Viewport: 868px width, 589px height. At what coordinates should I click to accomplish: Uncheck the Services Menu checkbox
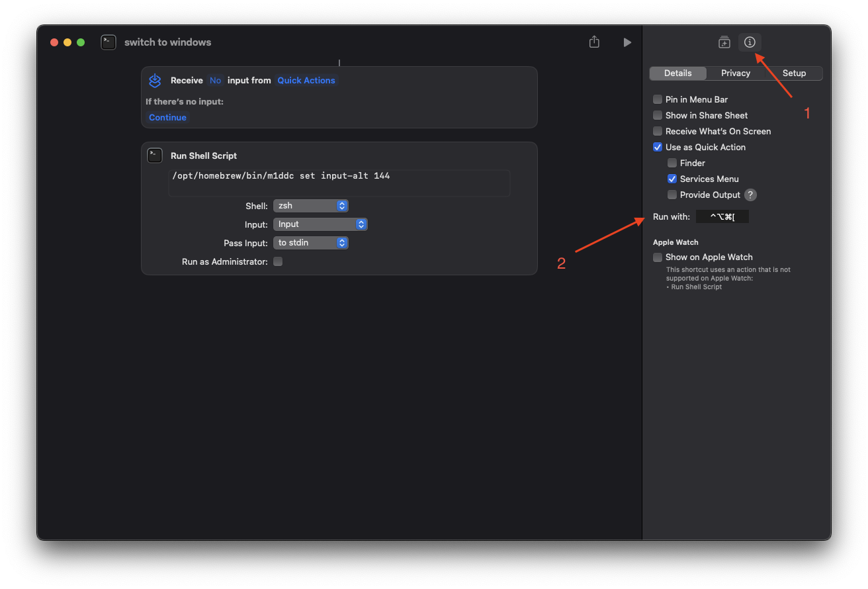(x=672, y=179)
